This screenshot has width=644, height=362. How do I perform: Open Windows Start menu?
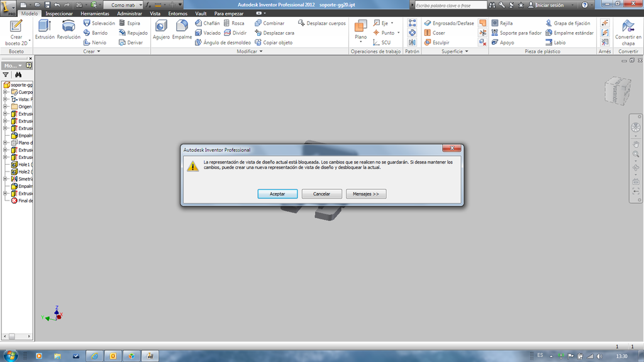pos(10,356)
